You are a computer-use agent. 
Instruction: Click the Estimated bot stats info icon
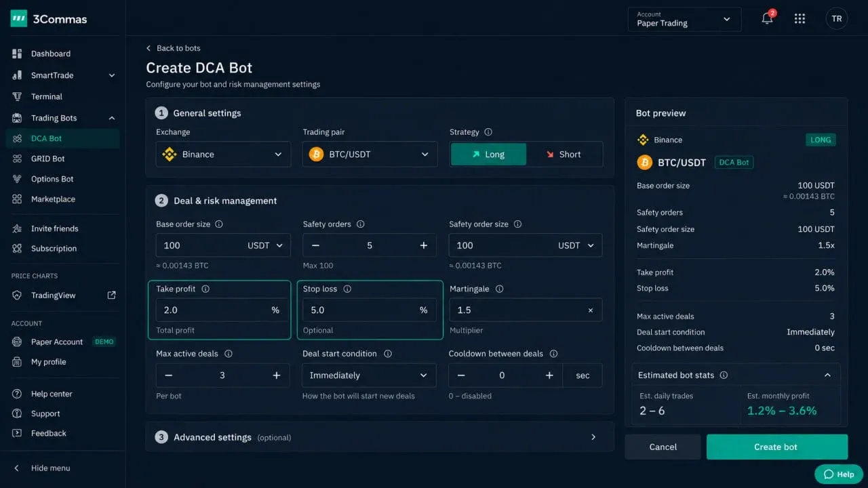point(724,375)
